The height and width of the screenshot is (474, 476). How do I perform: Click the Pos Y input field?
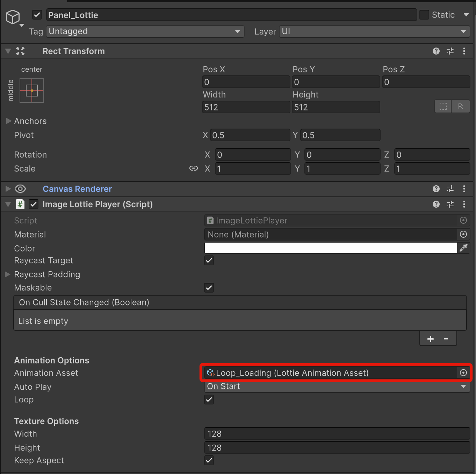pos(336,82)
